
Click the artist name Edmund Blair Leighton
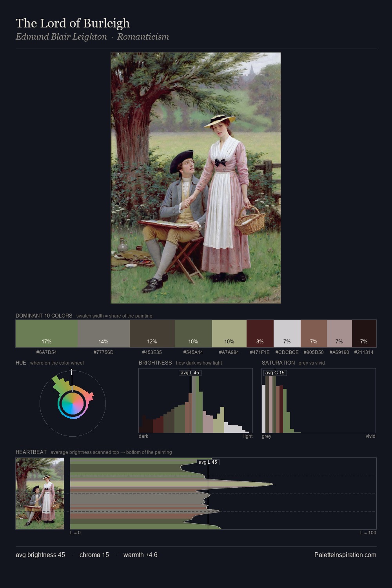coord(61,37)
